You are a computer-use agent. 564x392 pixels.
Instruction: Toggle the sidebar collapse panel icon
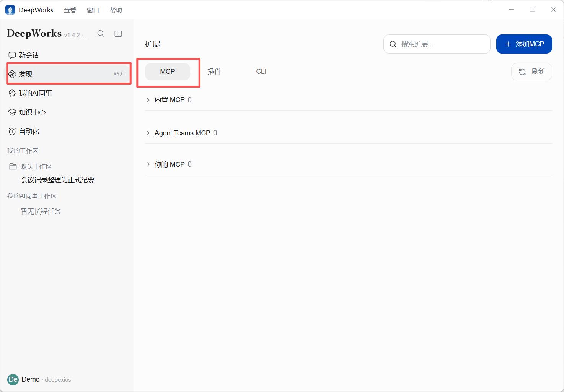click(x=118, y=34)
